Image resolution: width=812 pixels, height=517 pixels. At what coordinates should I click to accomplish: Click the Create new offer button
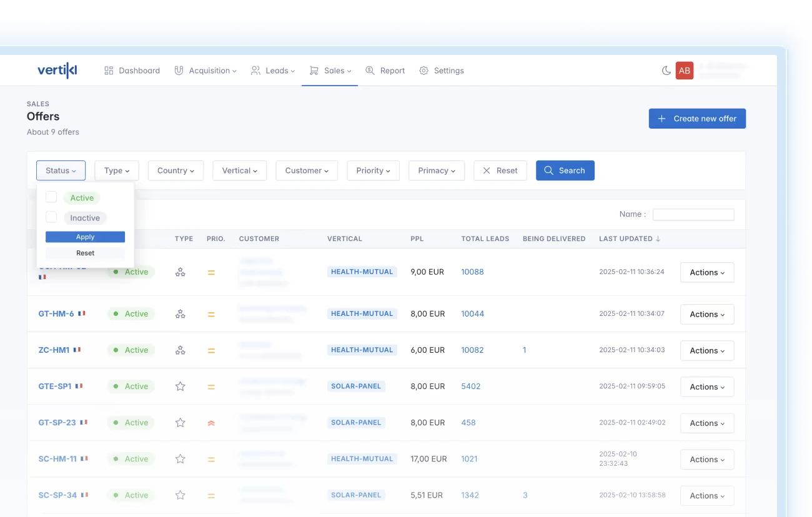click(x=697, y=118)
